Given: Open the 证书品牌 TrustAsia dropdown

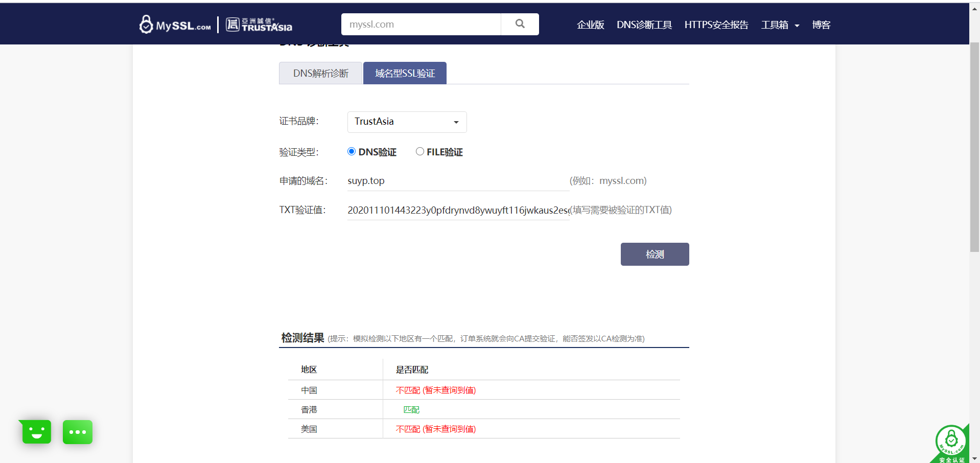Looking at the screenshot, I should [407, 122].
